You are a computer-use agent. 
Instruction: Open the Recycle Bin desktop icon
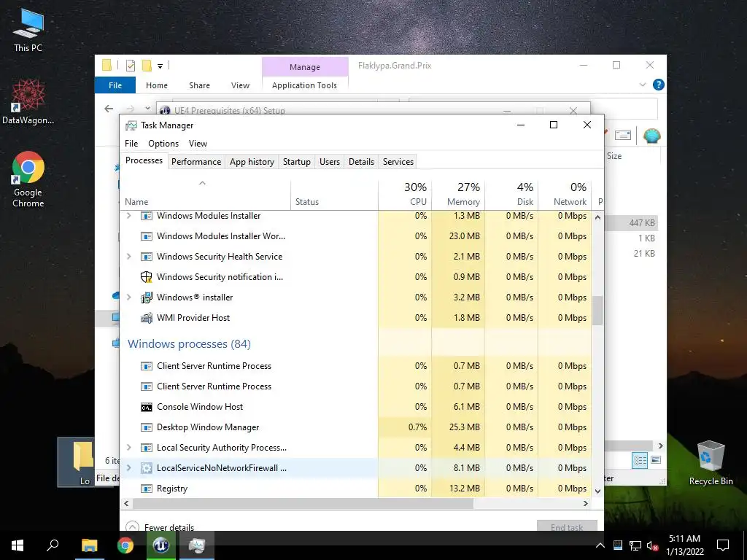(711, 462)
